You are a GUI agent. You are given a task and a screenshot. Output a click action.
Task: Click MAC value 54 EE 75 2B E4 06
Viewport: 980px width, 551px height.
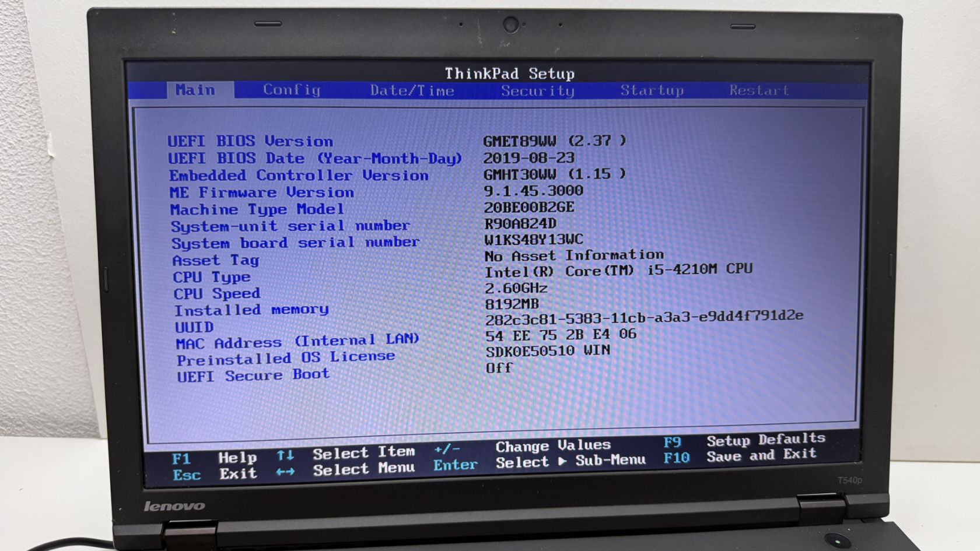click(x=561, y=335)
